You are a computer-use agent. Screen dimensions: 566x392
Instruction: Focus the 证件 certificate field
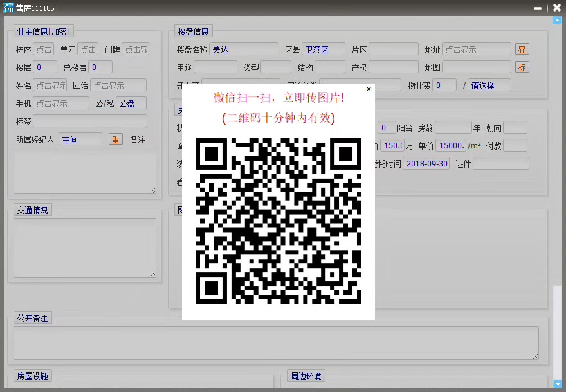pos(501,163)
